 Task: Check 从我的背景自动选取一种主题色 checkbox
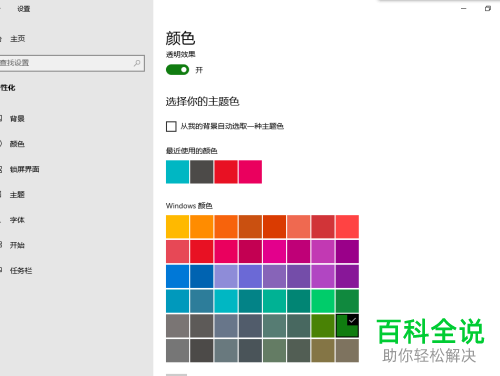click(171, 126)
